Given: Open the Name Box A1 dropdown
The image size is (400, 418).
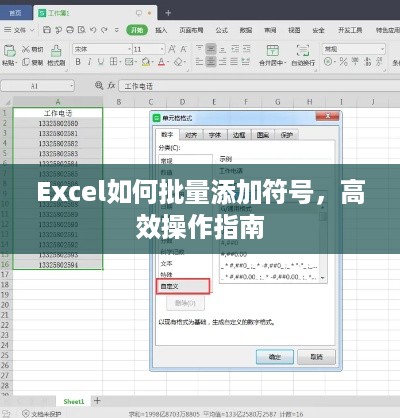Looking at the screenshot, I should pos(71,86).
